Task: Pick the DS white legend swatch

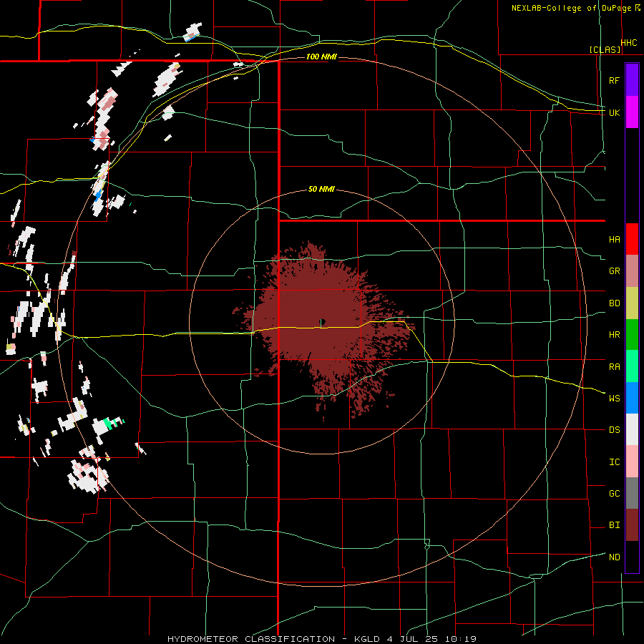Action: [x=632, y=429]
